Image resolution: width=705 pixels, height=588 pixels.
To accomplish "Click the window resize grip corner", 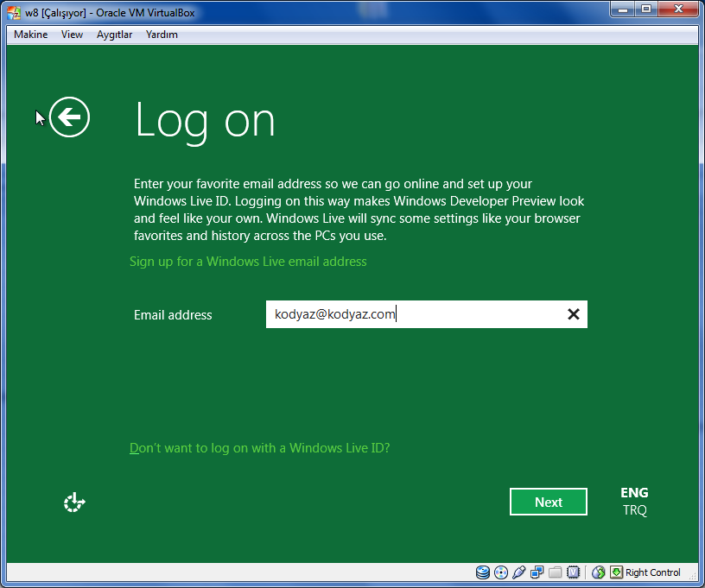I will point(694,577).
